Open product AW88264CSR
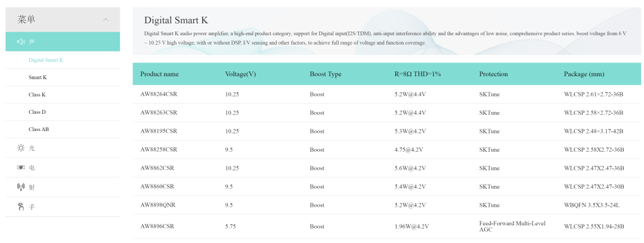Image resolution: width=644 pixels, height=243 pixels. click(159, 94)
